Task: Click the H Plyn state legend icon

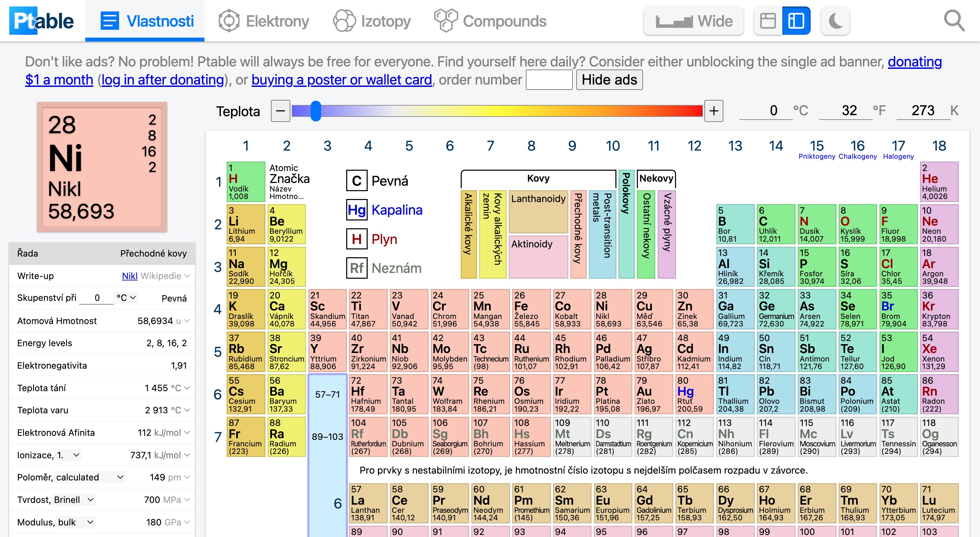Action: [x=356, y=239]
